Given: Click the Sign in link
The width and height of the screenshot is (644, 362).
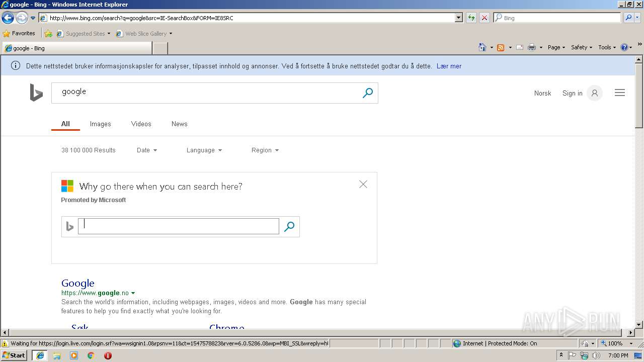Looking at the screenshot, I should [572, 93].
